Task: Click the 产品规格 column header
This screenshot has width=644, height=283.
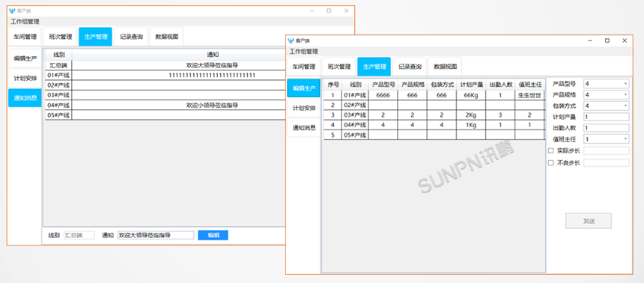Action: click(412, 84)
